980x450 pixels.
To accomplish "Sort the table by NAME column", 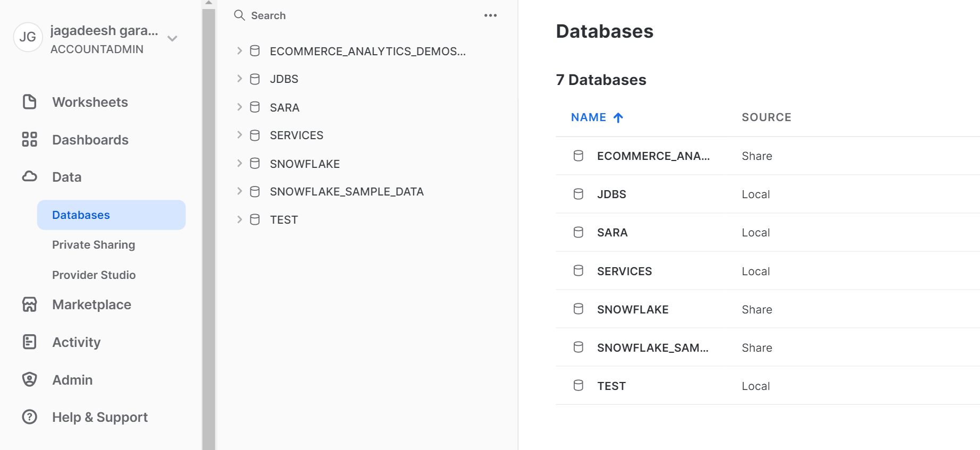I will point(589,117).
